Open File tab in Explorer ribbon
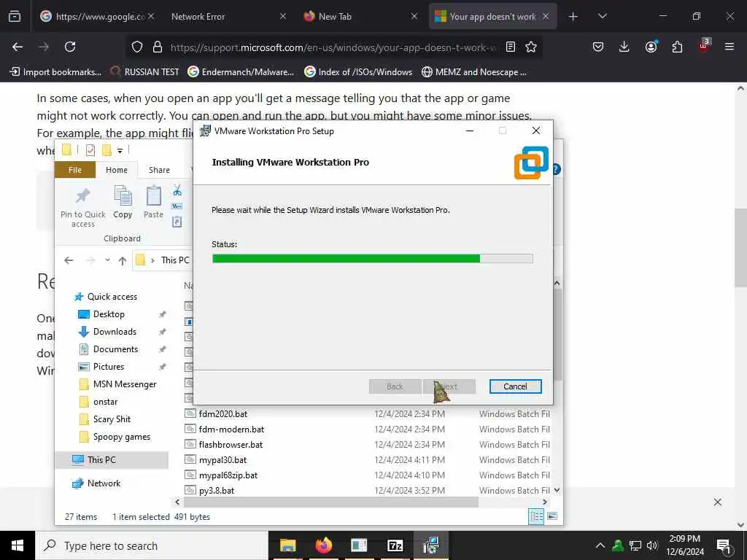 point(75,170)
